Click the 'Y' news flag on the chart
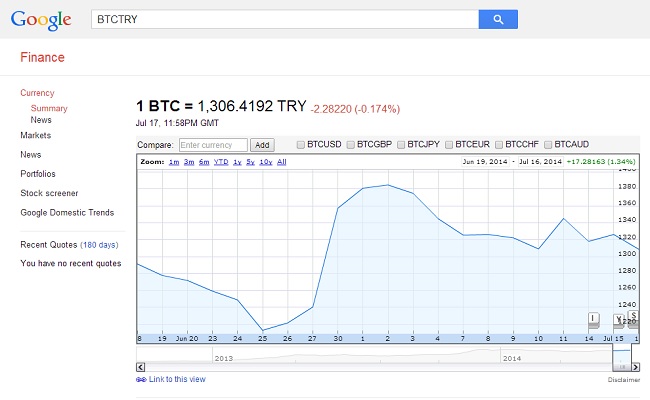650x400 pixels. coord(618,319)
